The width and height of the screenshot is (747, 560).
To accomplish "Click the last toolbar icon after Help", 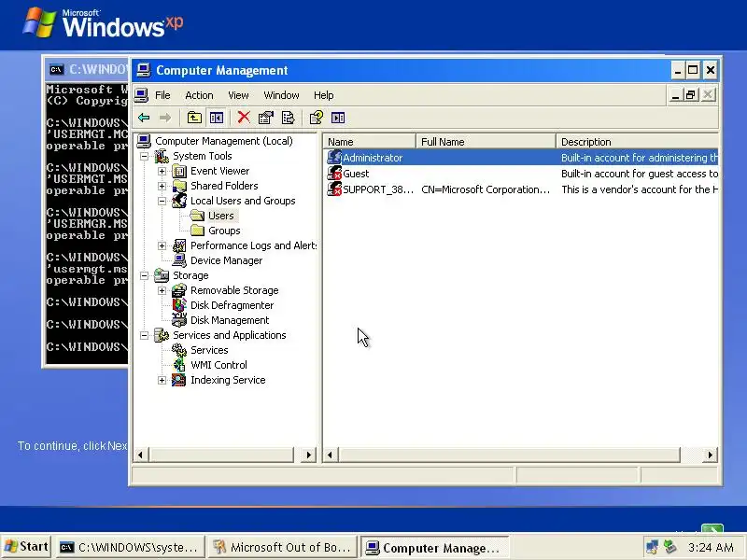I will 338,118.
